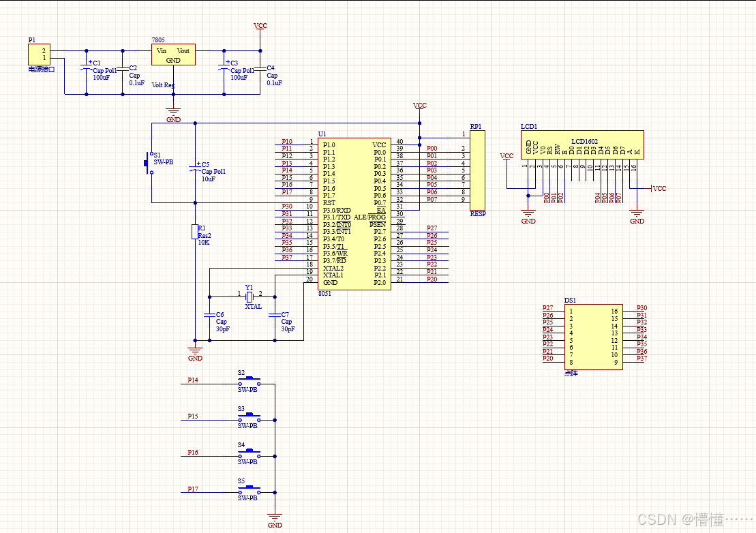756x533 pixels.
Task: Select the S3 push-button switch
Action: tap(250, 418)
